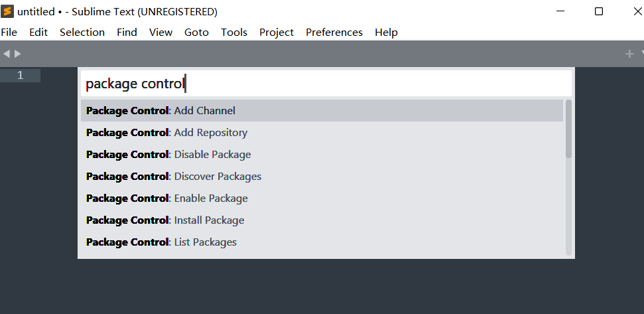This screenshot has height=314, width=644.
Task: Open the Edit menu
Action: [x=38, y=32]
